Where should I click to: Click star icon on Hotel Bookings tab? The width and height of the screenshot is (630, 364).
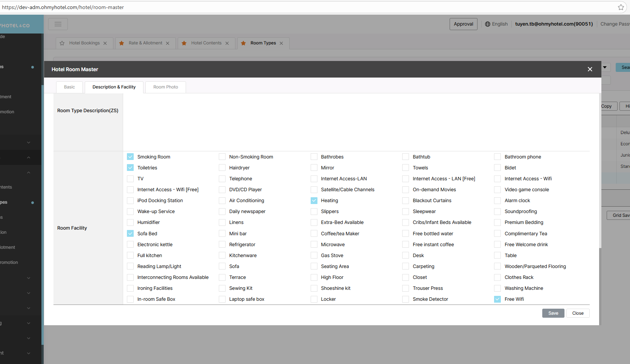(x=62, y=43)
